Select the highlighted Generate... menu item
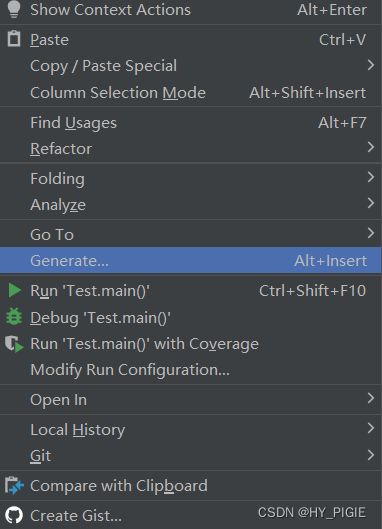Viewport: 382px width, 529px height. [x=191, y=260]
